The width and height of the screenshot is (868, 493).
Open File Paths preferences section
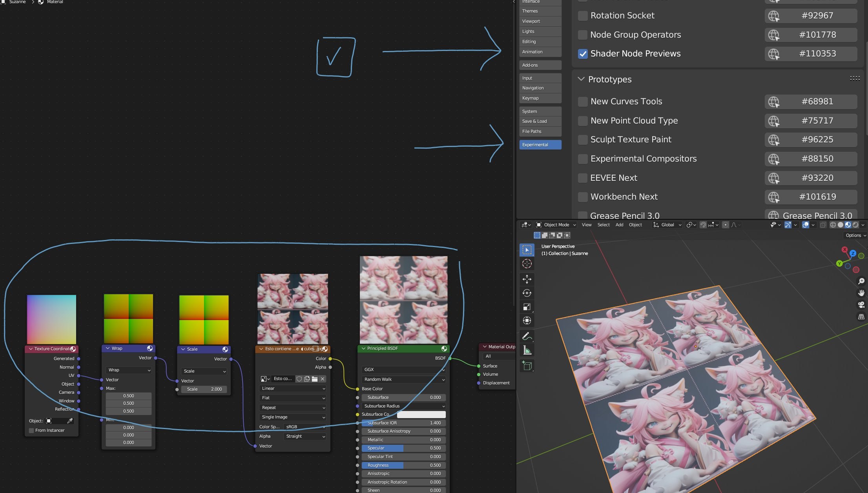[540, 131]
